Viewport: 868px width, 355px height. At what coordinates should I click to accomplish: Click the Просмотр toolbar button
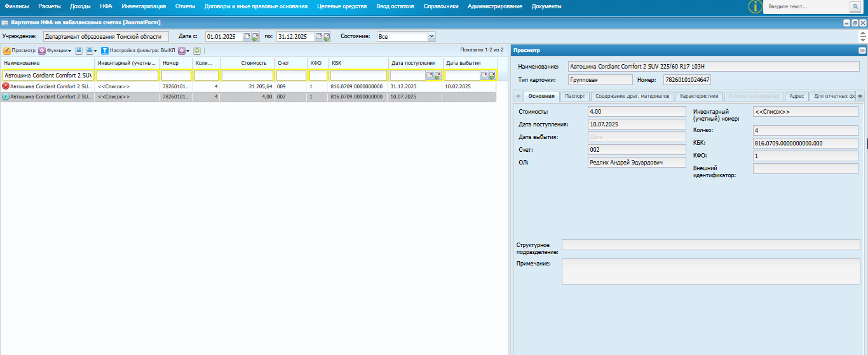19,50
